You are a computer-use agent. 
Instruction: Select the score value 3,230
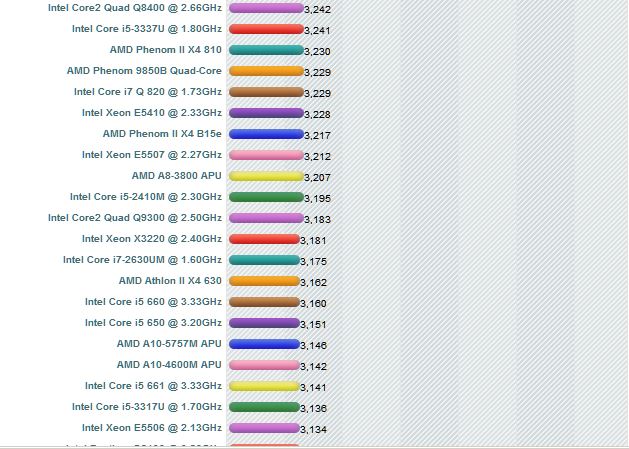(317, 52)
